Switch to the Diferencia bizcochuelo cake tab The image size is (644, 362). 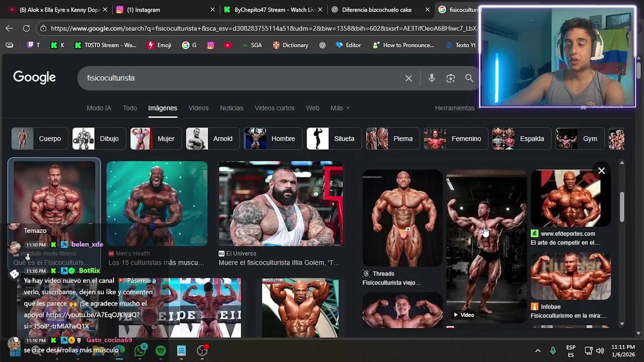click(379, 10)
